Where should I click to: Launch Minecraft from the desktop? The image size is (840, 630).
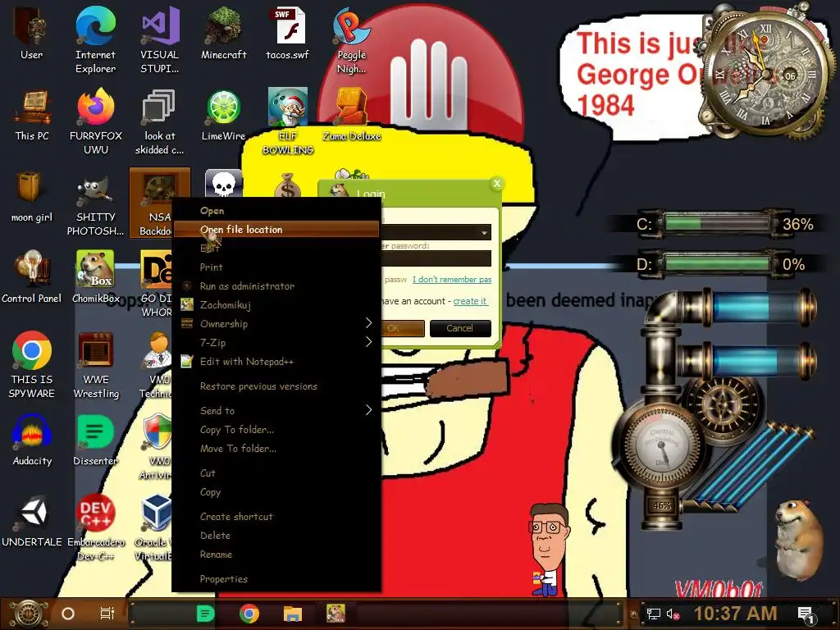(223, 33)
